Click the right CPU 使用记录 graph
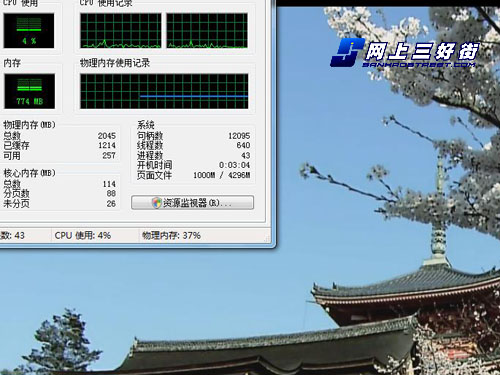This screenshot has width=500, height=375. (207, 31)
